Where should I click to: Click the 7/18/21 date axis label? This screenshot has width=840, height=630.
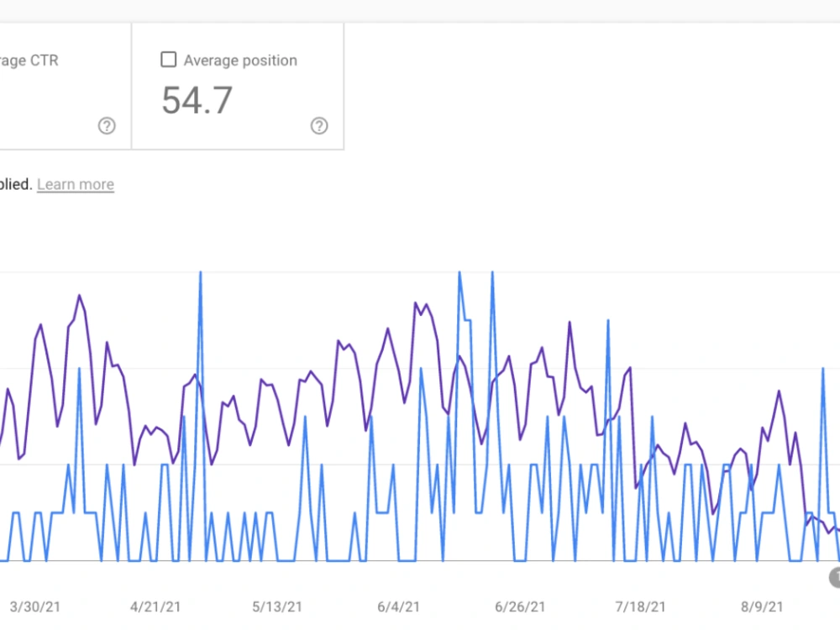[640, 607]
